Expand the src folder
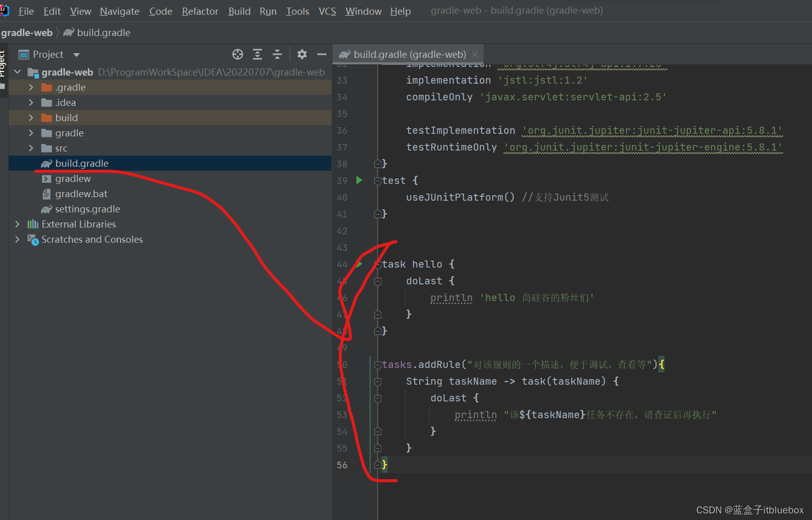 coord(31,148)
